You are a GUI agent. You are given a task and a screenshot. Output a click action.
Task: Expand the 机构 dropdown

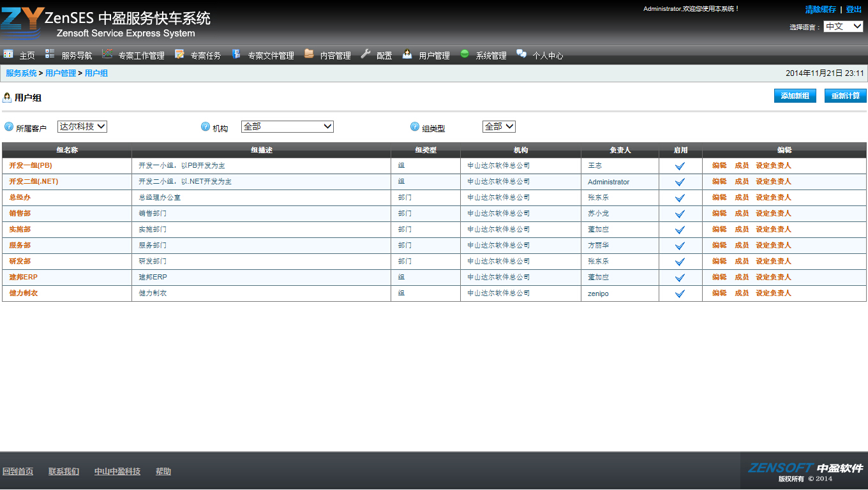[287, 127]
